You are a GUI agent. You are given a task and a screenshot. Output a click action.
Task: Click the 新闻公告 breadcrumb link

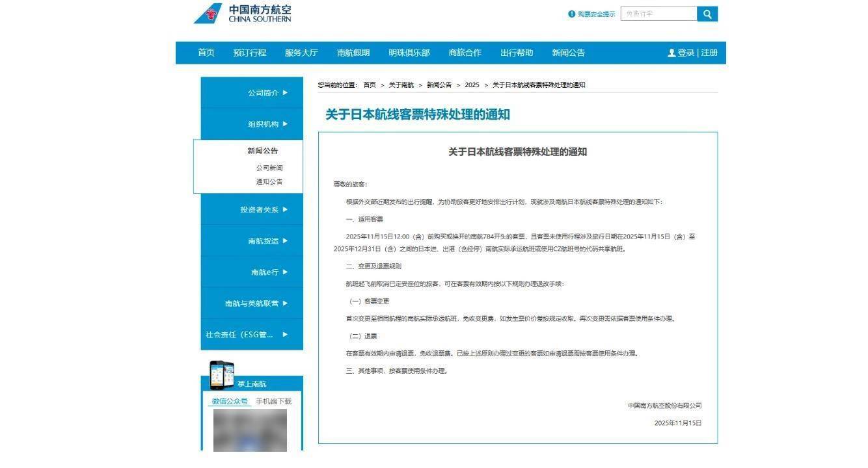(439, 85)
